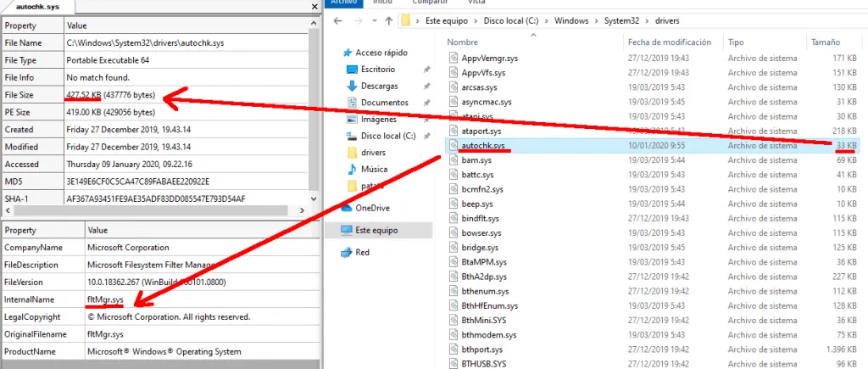Click the folder icon in address bar
The height and width of the screenshot is (369, 868).
click(406, 21)
